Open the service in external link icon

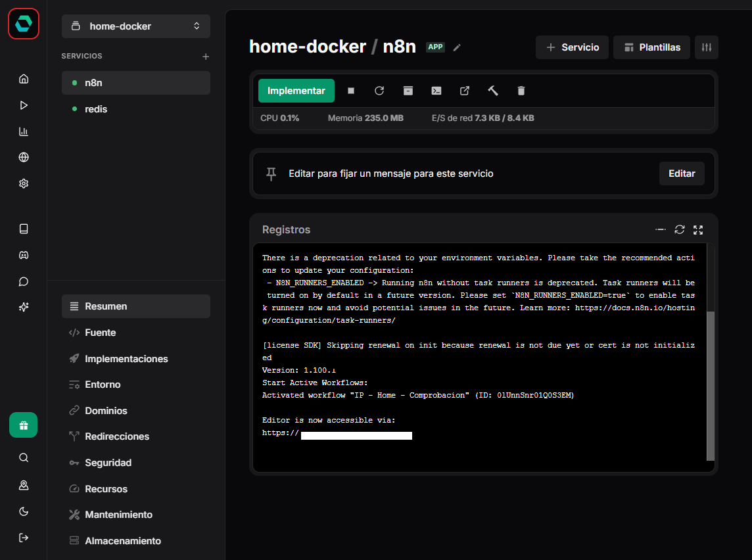click(x=465, y=91)
